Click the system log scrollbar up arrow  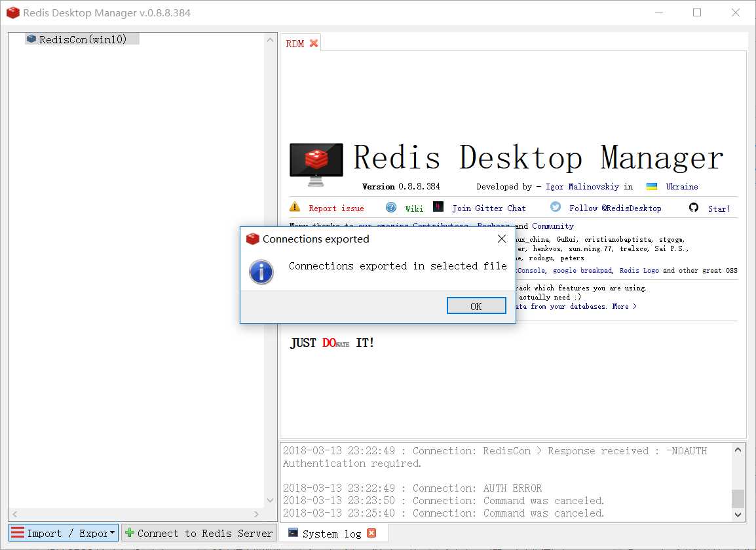click(x=738, y=450)
